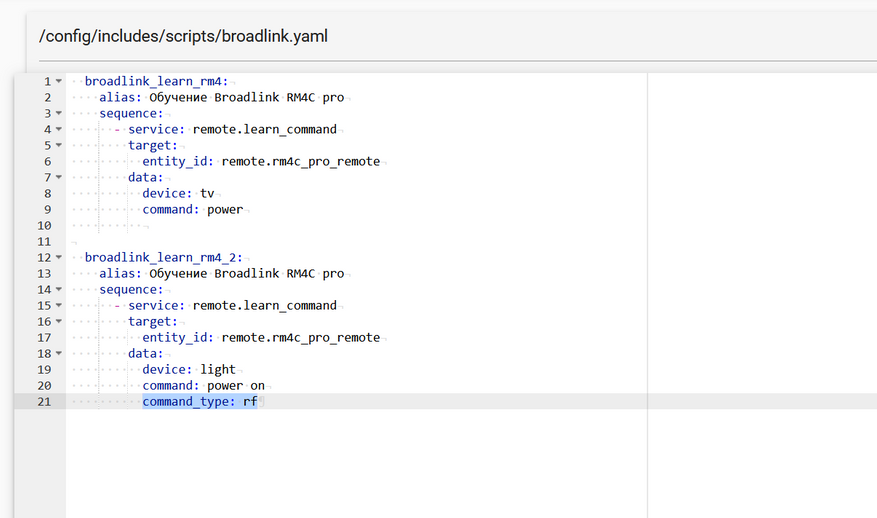The width and height of the screenshot is (877, 518).
Task: Click remote.learn_command on line 4
Action: [265, 130]
